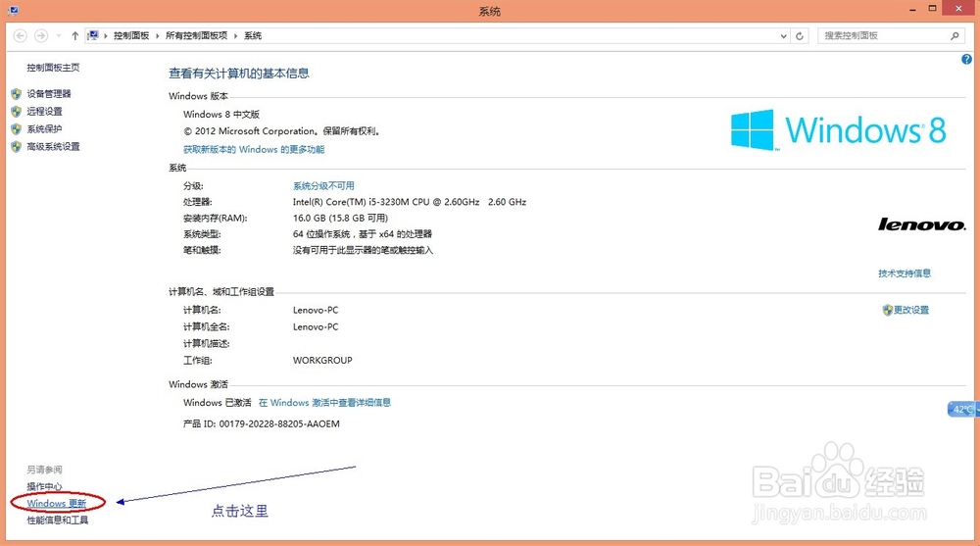The height and width of the screenshot is (546, 980).
Task: Open 系统保护 from sidebar
Action: point(44,128)
